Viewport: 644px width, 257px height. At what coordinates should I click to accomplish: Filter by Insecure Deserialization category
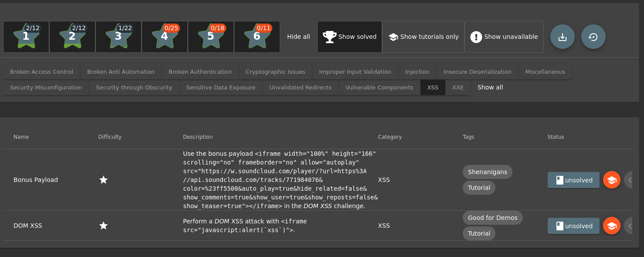477,72
